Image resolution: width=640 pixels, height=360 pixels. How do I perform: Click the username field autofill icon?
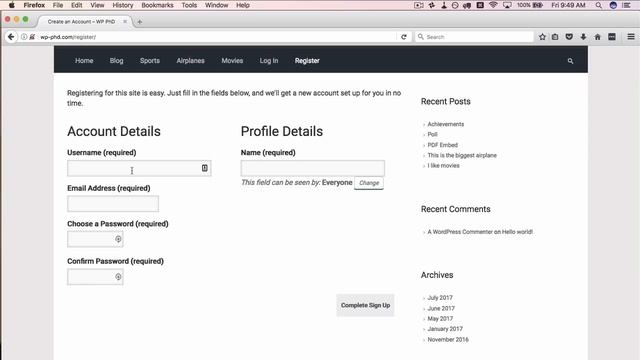[204, 168]
